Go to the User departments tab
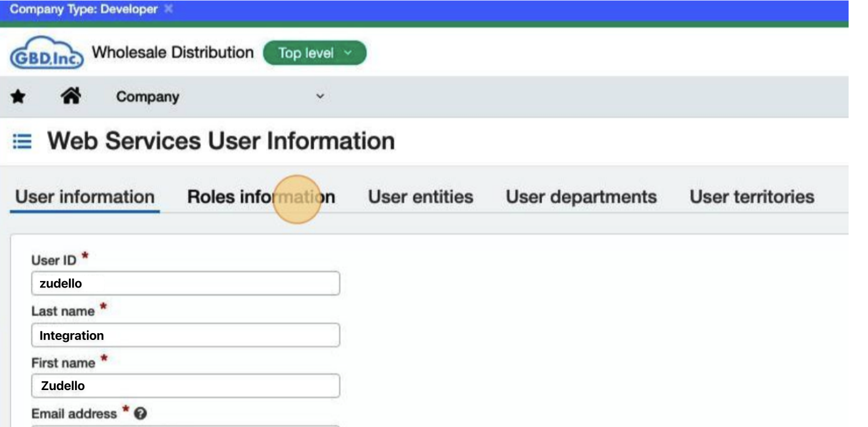Image resolution: width=868 pixels, height=427 pixels. pyautogui.click(x=581, y=197)
